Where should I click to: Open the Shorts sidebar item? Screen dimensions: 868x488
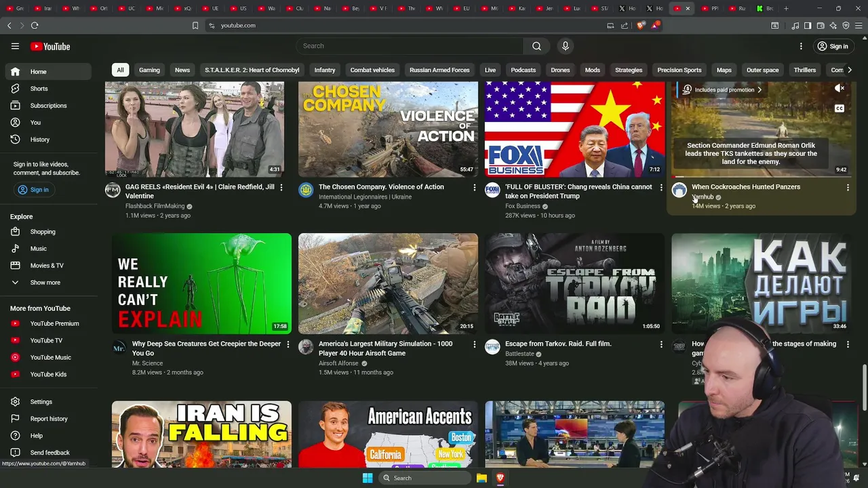point(47,89)
